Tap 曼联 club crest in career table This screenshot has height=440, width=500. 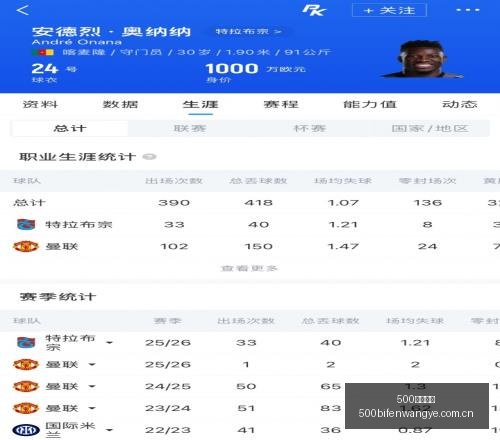[26, 246]
